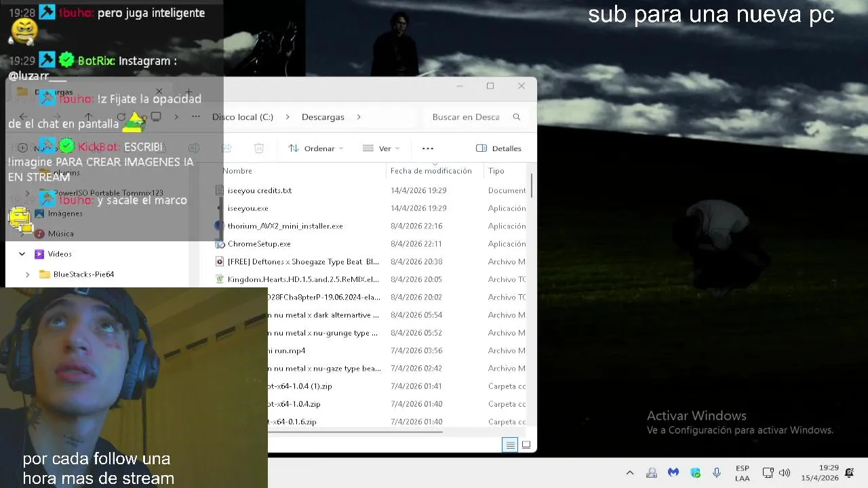Sort by Nombre column header
This screenshot has width=868, height=488.
tap(237, 171)
